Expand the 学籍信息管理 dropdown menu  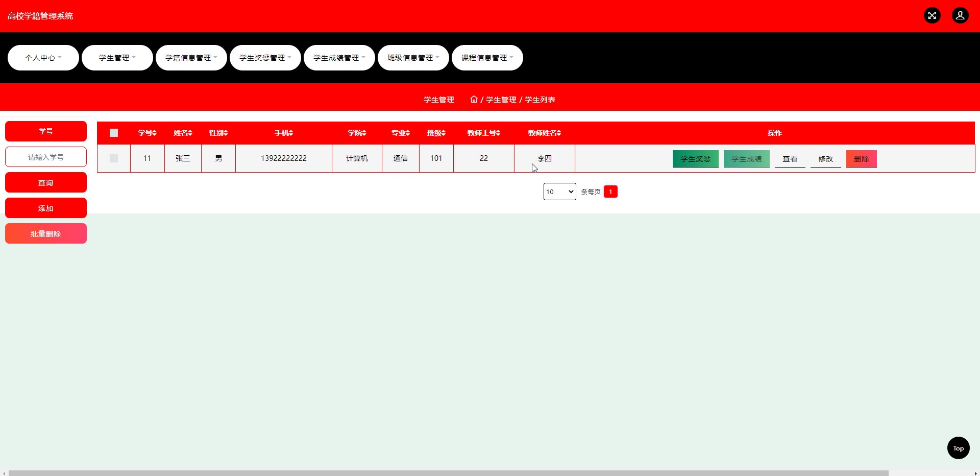click(191, 58)
